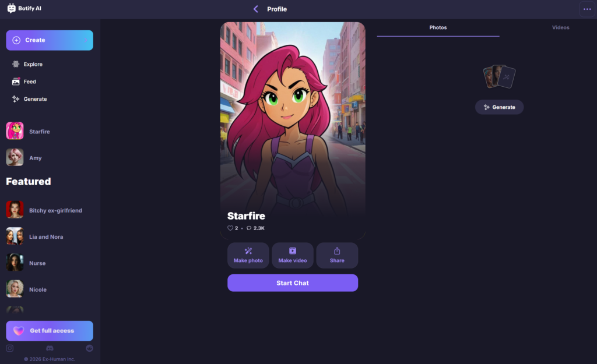Click the 2026 Ex-Human Inc. copyright text
Image resolution: width=597 pixels, height=364 pixels.
pyautogui.click(x=50, y=359)
